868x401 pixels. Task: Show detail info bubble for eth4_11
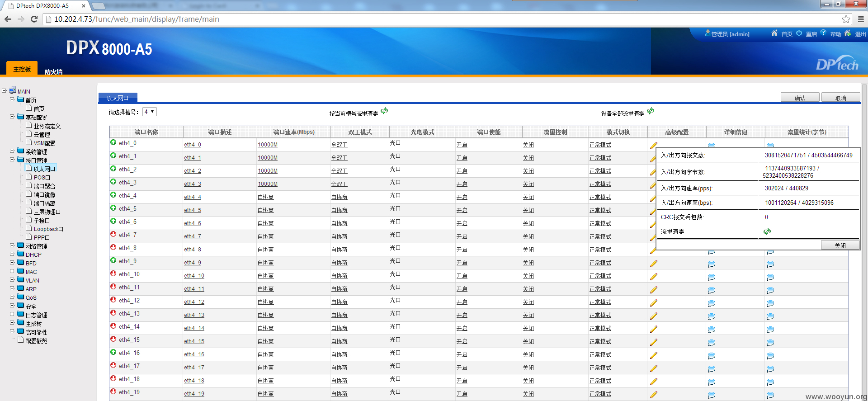[x=712, y=290]
